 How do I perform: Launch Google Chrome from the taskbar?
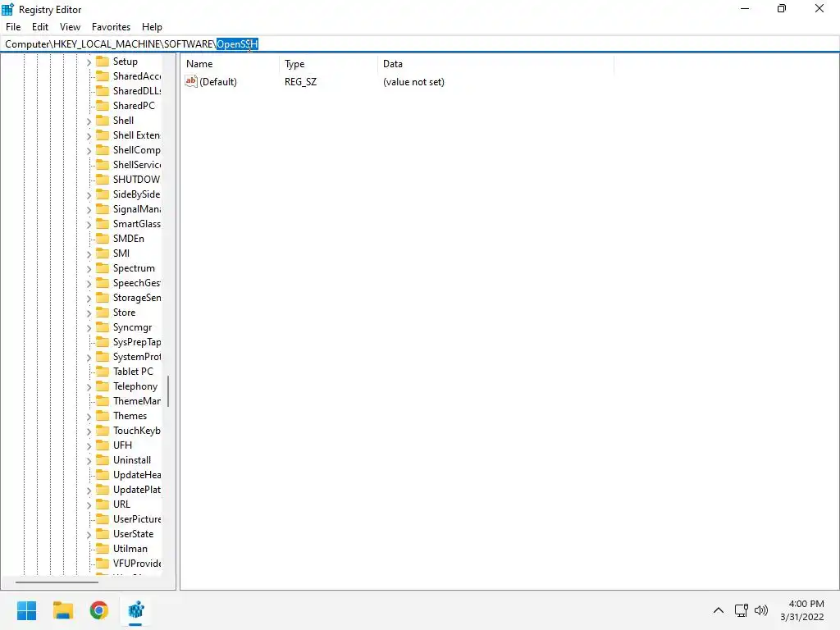click(99, 610)
